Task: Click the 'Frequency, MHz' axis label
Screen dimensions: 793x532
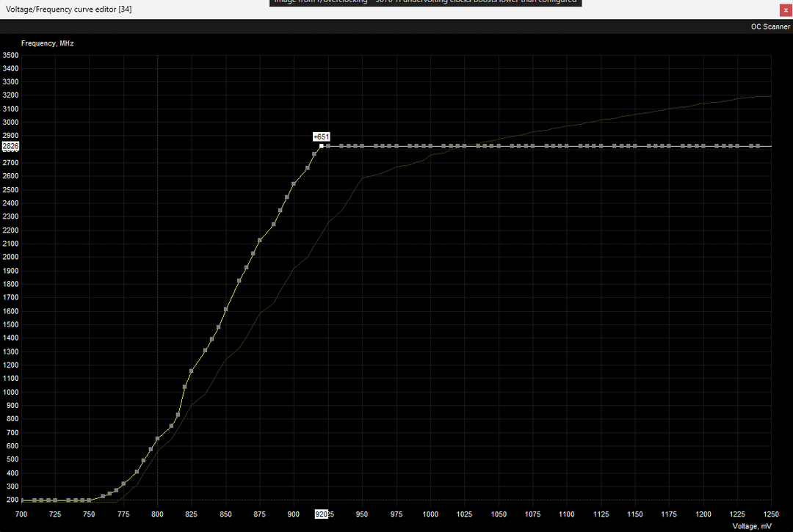Action: tap(48, 43)
